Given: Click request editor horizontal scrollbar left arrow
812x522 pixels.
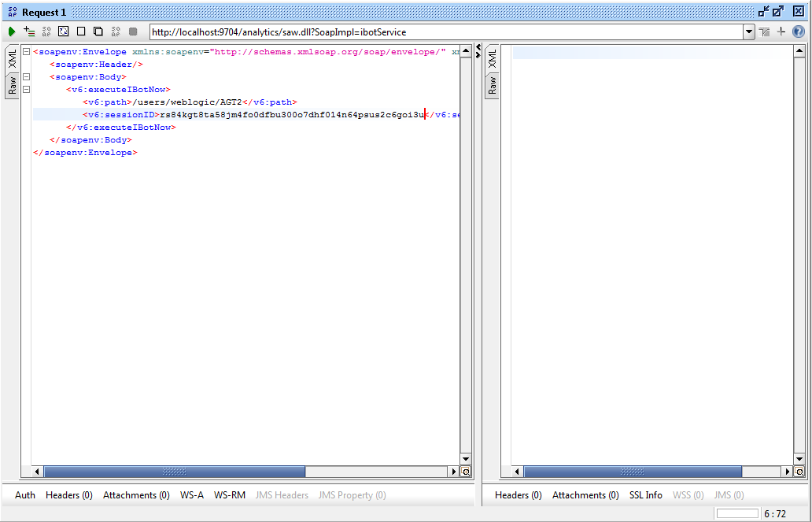Looking at the screenshot, I should [x=37, y=472].
